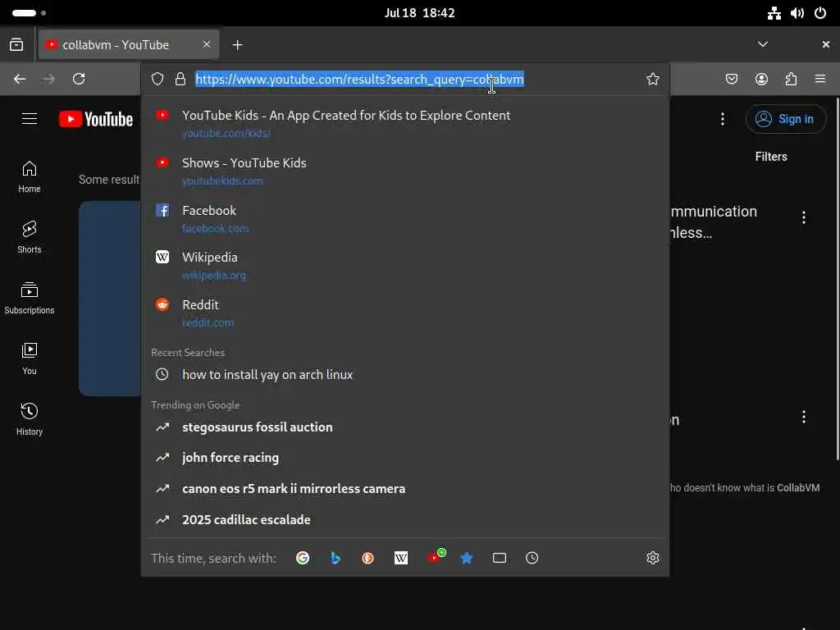Image resolution: width=840 pixels, height=630 pixels.
Task: Choose the Wikipedia suggestion
Action: [405, 265]
